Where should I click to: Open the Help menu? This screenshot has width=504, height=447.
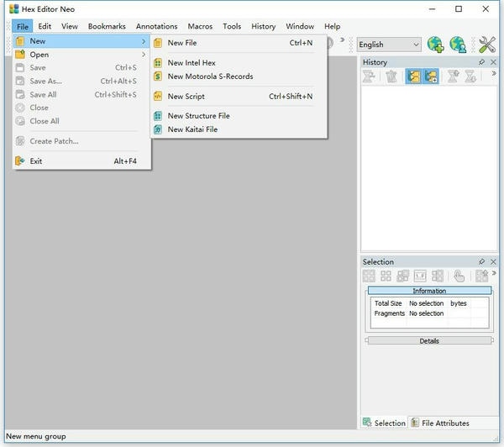[x=332, y=26]
